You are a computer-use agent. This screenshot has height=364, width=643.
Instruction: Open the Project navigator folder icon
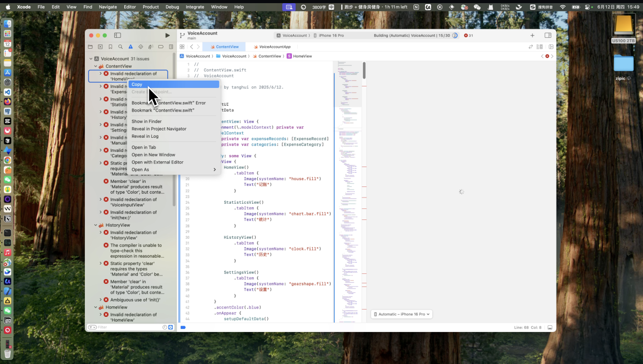click(90, 47)
